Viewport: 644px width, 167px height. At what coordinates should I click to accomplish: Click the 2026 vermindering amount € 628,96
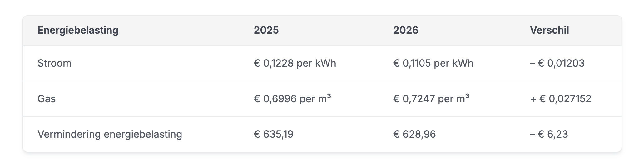[414, 134]
